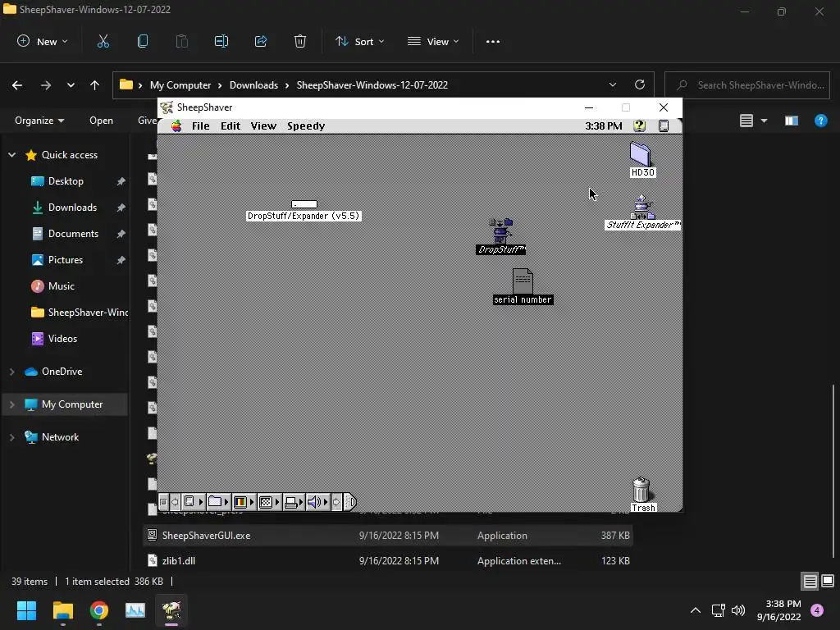Image resolution: width=840 pixels, height=630 pixels.
Task: Open Desktop in Quick access
Action: tap(66, 181)
